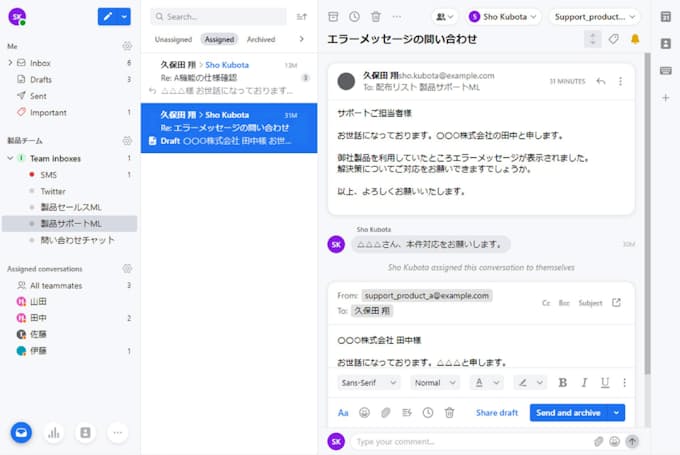This screenshot has width=680, height=455.
Task: Open the Support_product inbox dropdown
Action: pos(595,17)
